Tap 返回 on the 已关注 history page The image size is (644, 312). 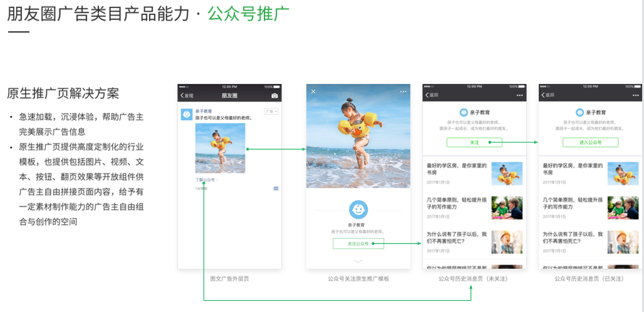click(x=548, y=95)
